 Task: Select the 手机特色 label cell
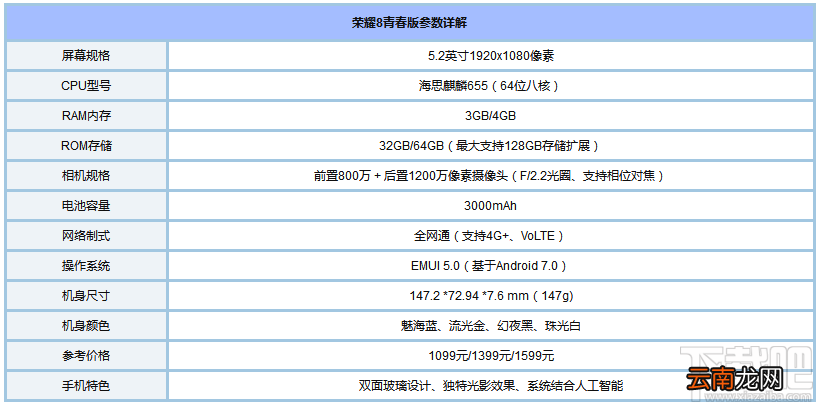pyautogui.click(x=86, y=386)
